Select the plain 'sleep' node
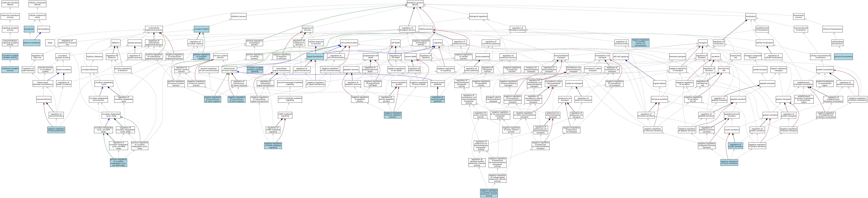The width and height of the screenshot is (868, 198). tap(50, 43)
